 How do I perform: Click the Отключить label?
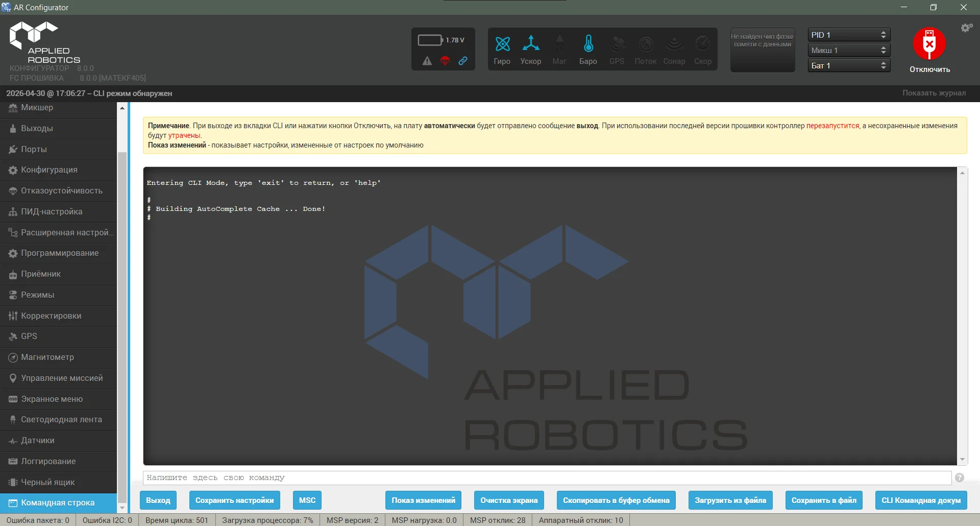tap(929, 69)
